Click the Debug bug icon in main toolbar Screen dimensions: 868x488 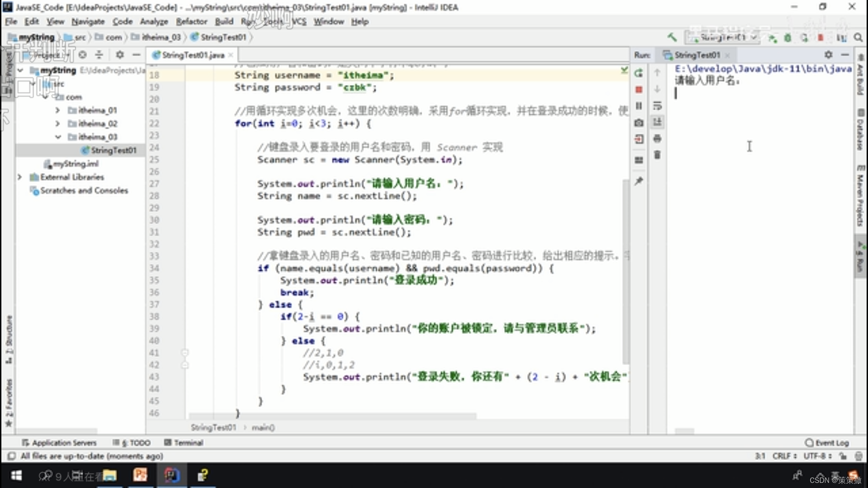787,38
